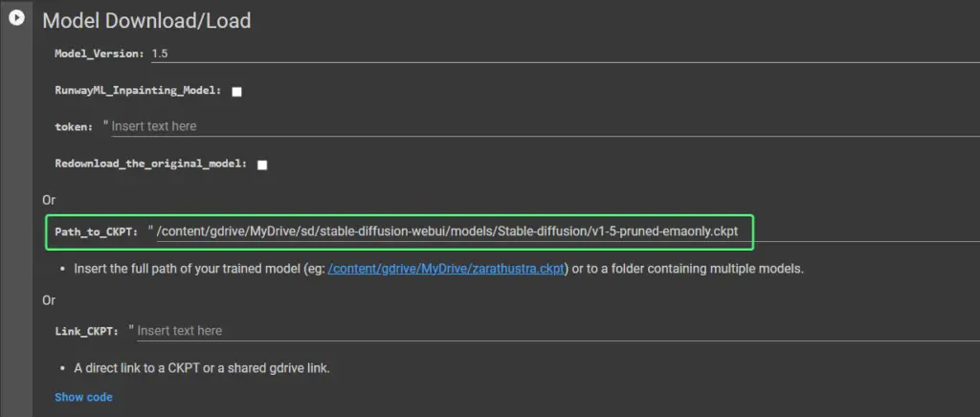
Task: Enable the RunwayML_Inpainting_Model checkbox
Action: 237,91
